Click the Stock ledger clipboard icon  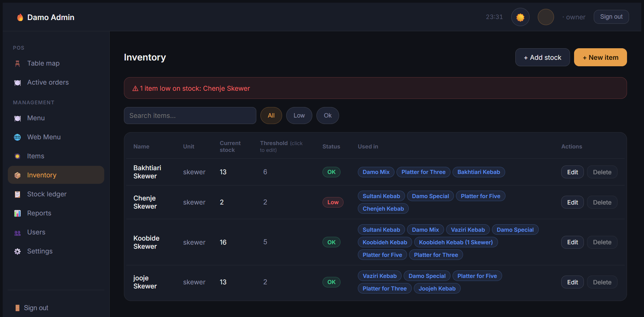coord(17,194)
